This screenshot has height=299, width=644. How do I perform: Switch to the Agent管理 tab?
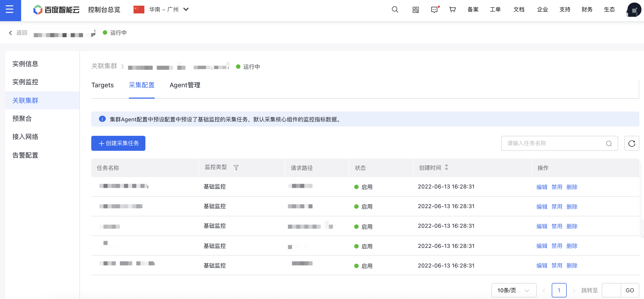(x=185, y=85)
